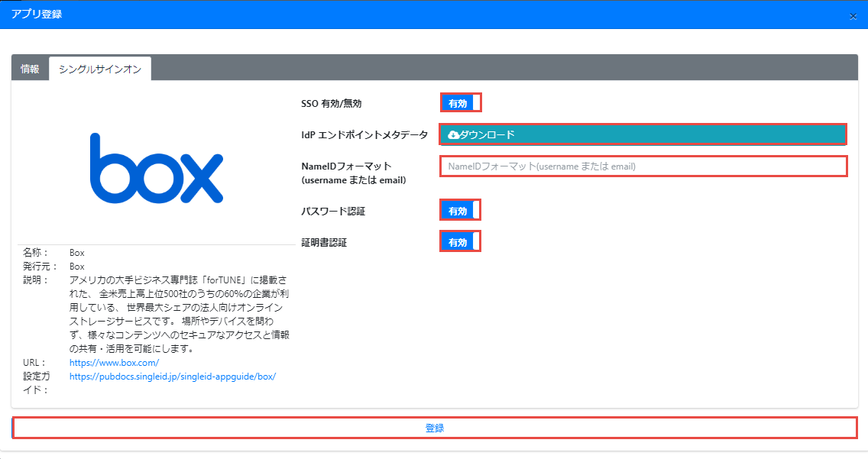Download the IdP endpoint metadata
Viewport: 868px width, 459px height.
point(643,134)
